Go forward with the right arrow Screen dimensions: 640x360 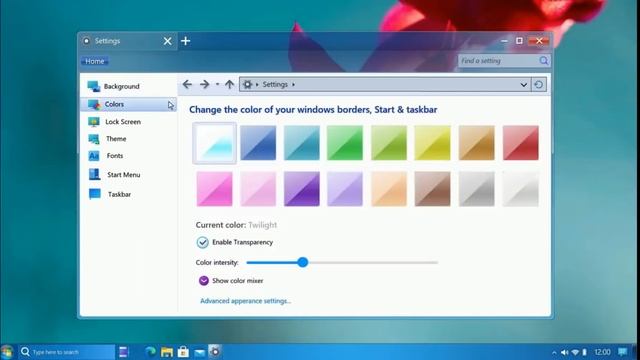[204, 84]
